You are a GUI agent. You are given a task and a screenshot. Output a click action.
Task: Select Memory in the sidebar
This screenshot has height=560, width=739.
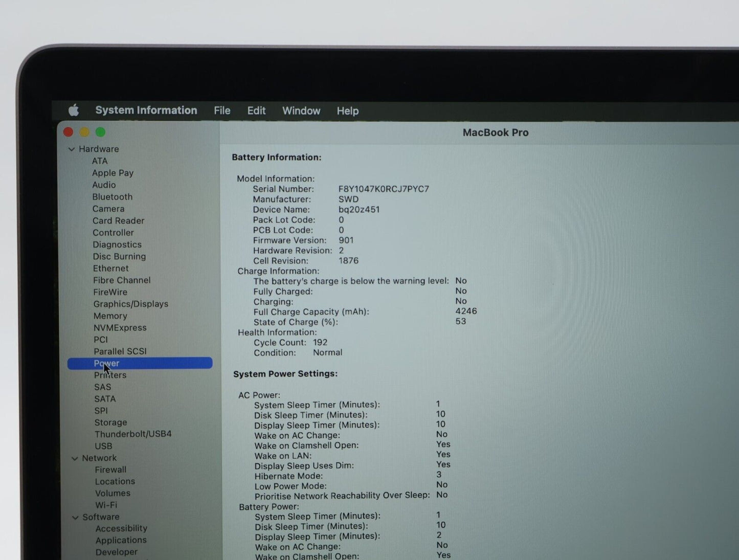click(x=110, y=316)
